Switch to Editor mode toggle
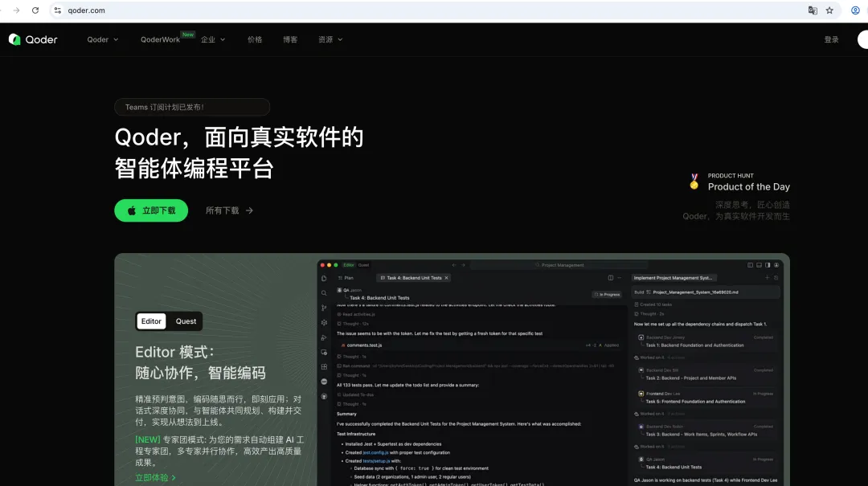This screenshot has height=486, width=868. click(151, 321)
